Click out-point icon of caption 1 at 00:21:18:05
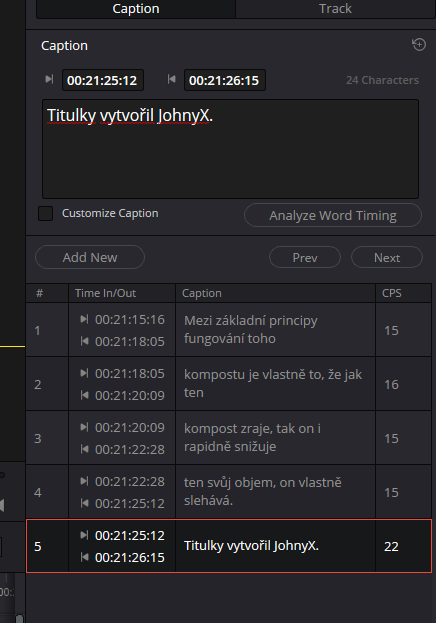This screenshot has width=436, height=623. (84, 341)
